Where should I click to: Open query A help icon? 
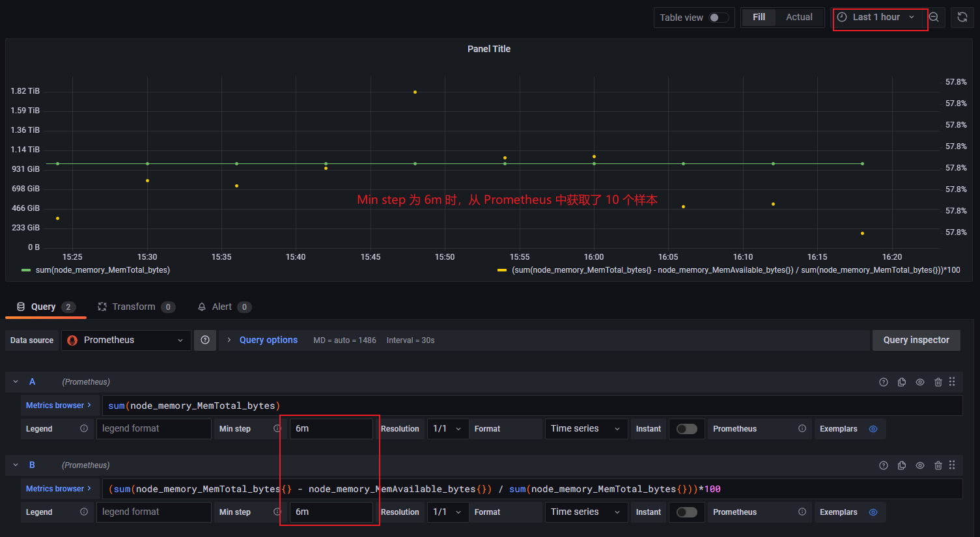(884, 382)
